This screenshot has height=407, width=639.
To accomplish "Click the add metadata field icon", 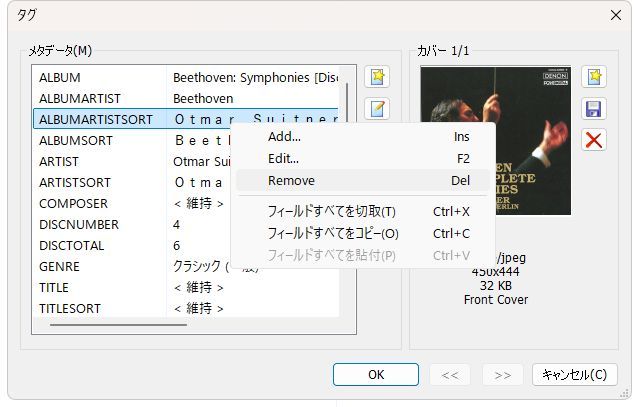I will point(377,77).
